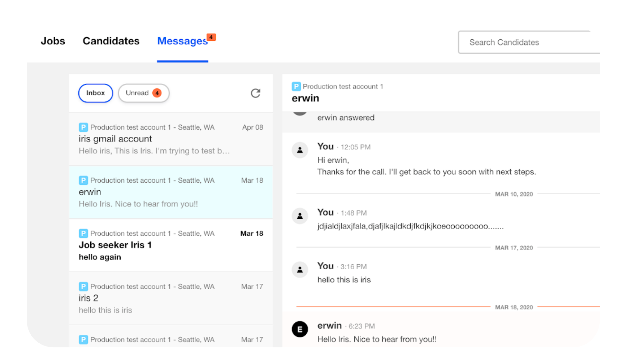Click the user avatar beside 12:05 PM message
The width and height of the screenshot is (625, 364).
pos(300,150)
